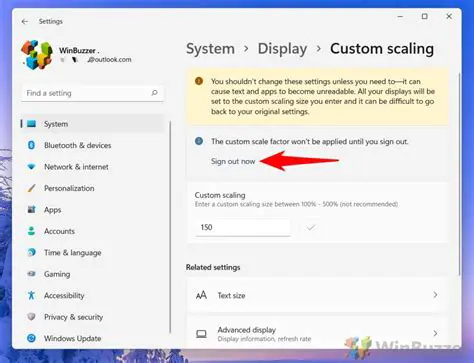Open Personalization settings
Screen dimensions: 474x363
click(92, 188)
